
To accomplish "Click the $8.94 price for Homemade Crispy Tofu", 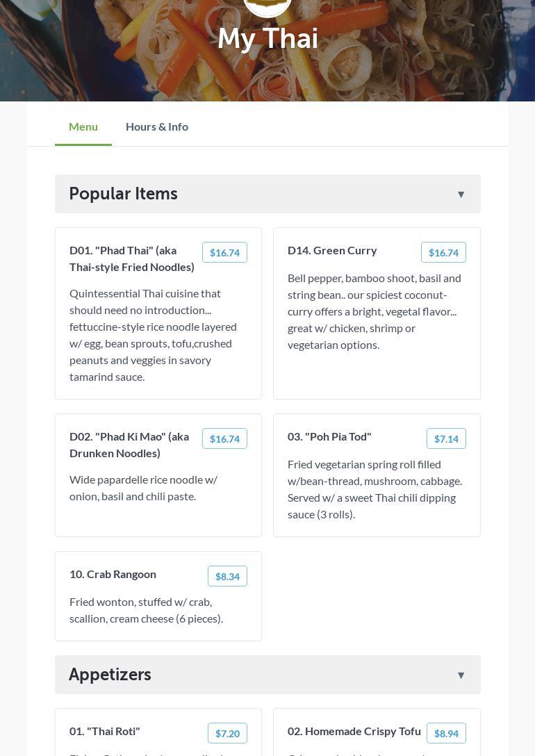I will pyautogui.click(x=446, y=733).
